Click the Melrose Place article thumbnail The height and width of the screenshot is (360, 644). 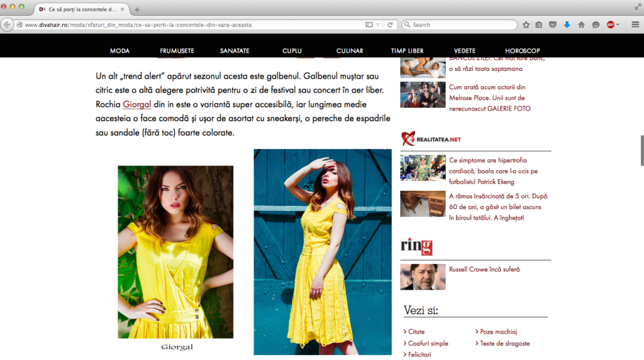423,95
